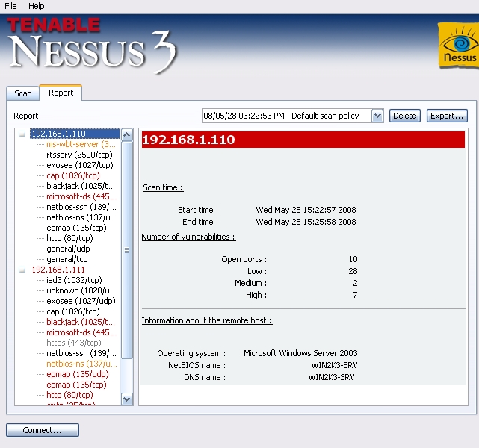Open the Help menu
The width and height of the screenshot is (479, 448).
click(x=37, y=6)
